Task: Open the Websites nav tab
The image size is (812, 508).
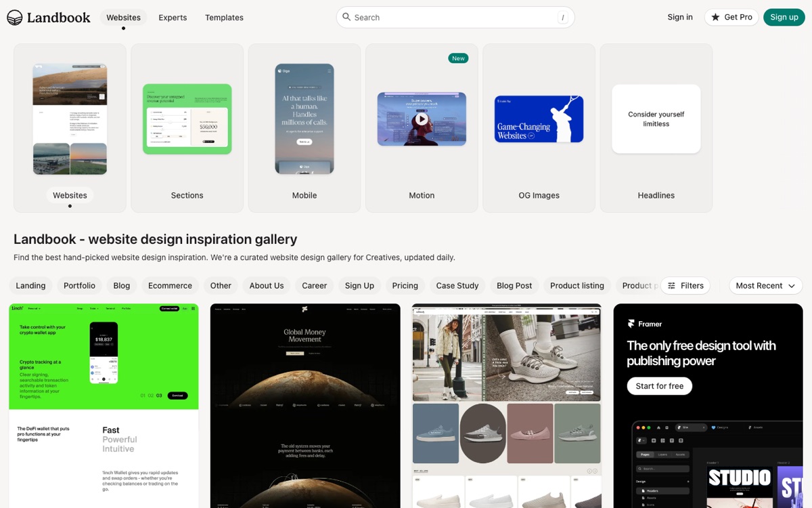Action: click(x=123, y=18)
